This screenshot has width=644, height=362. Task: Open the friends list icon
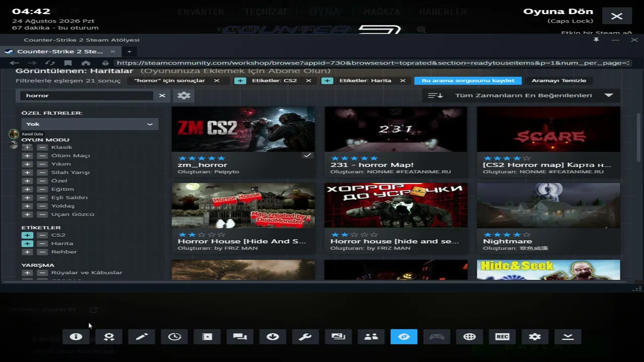(371, 337)
